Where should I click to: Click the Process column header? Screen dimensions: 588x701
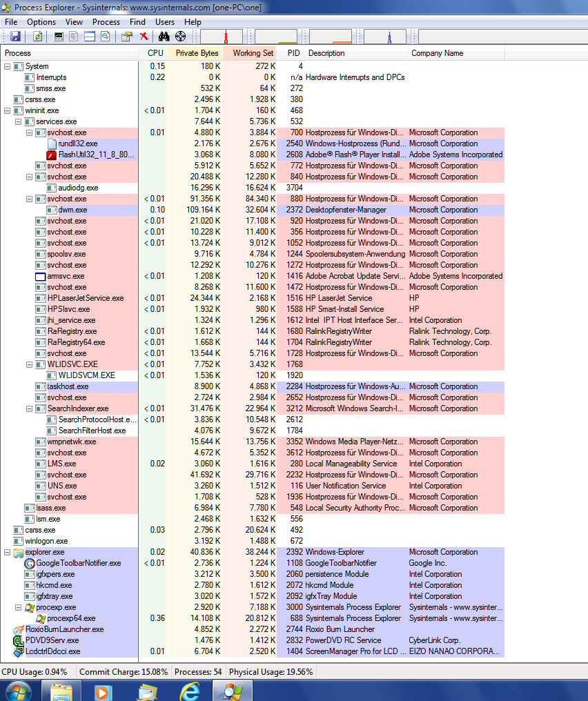pos(69,53)
